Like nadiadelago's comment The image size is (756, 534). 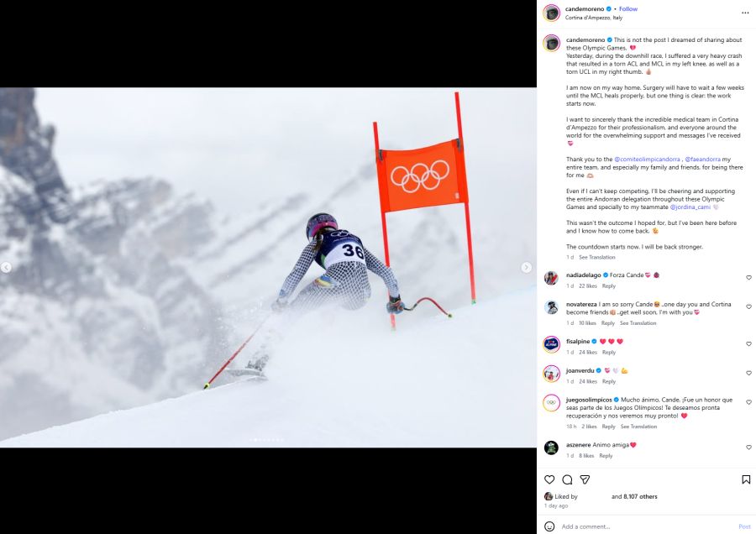[748, 278]
